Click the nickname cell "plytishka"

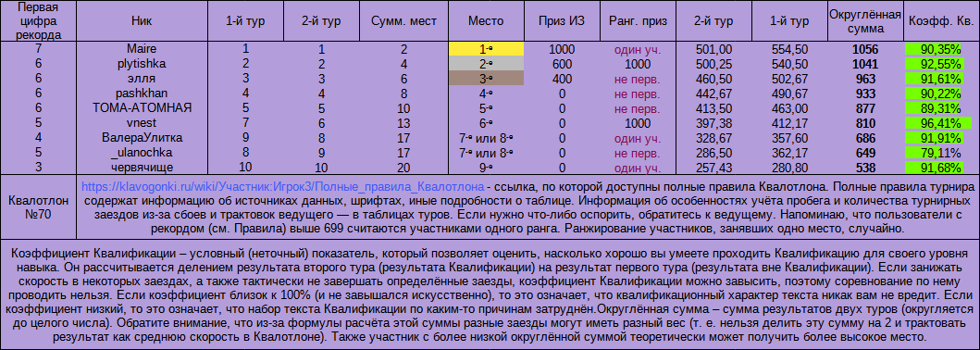click(x=142, y=64)
